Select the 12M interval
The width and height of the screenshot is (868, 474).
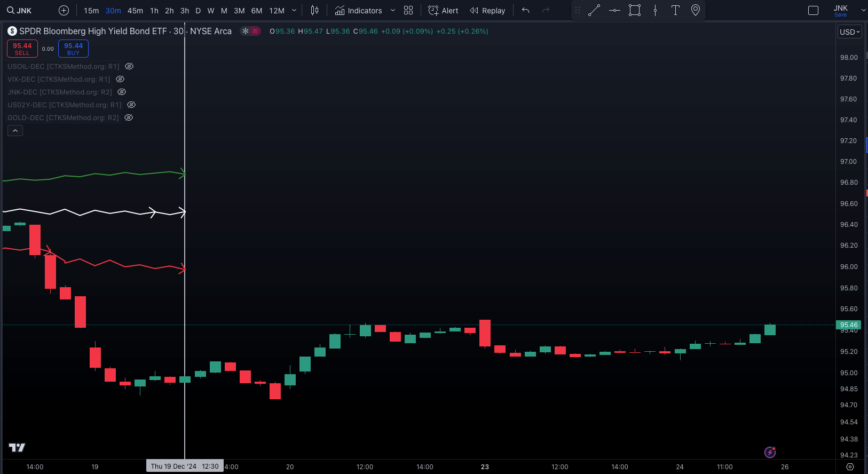(277, 11)
